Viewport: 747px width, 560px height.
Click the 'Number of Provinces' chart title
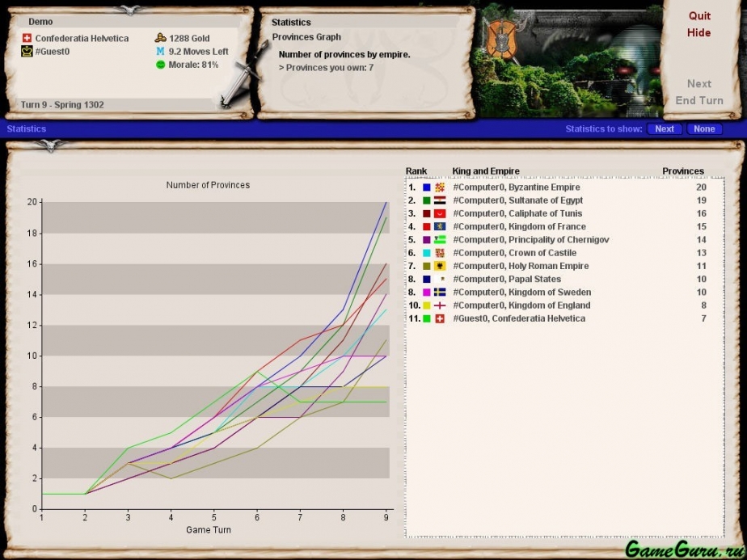[208, 185]
